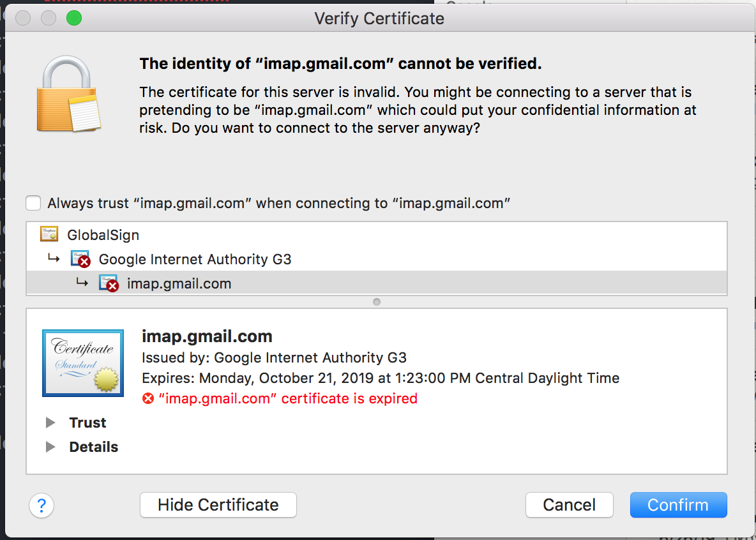Click the 'Issued by: Google Internet Authority G3' line

pos(275,357)
